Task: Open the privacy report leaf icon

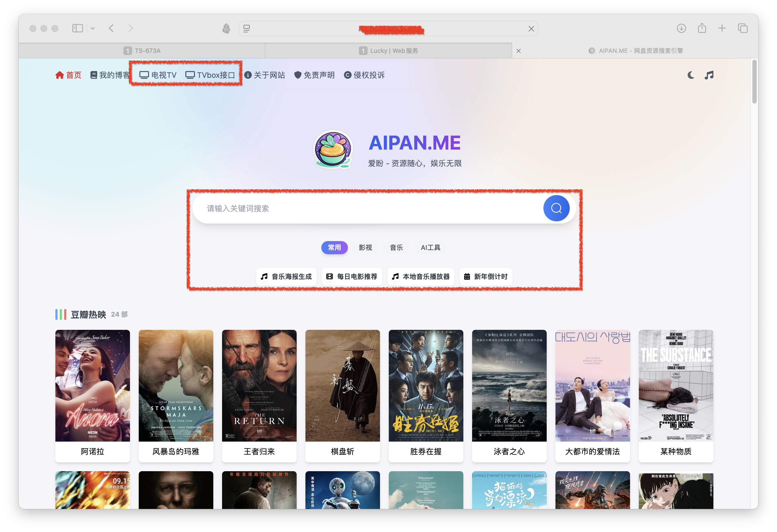Action: point(226,28)
